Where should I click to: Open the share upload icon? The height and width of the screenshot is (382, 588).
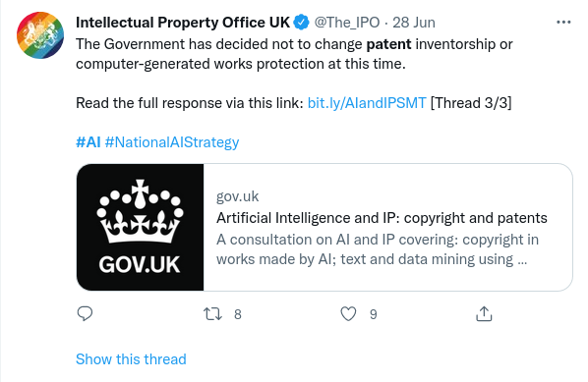484,314
